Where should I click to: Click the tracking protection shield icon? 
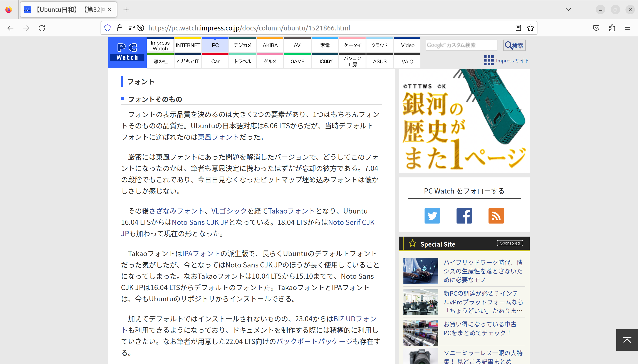pyautogui.click(x=107, y=28)
